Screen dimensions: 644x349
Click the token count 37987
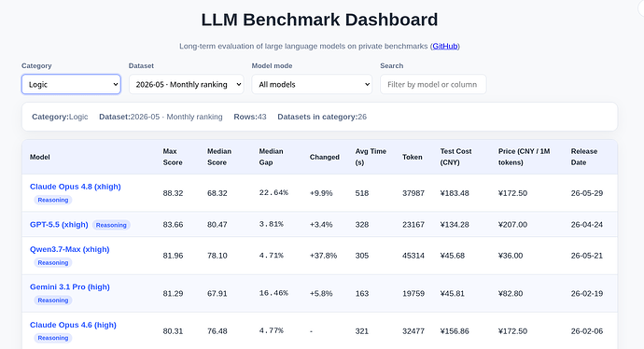click(413, 193)
